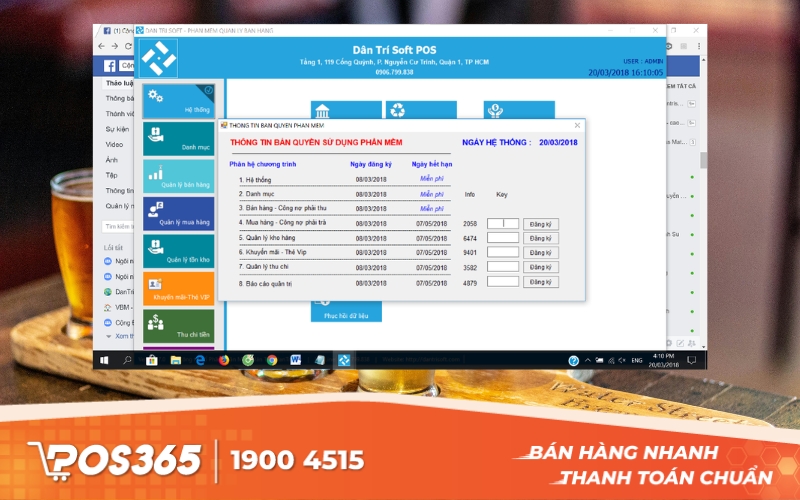Click the browser forward arrow behind
Viewport: 800px width, 500px height.
click(x=115, y=46)
